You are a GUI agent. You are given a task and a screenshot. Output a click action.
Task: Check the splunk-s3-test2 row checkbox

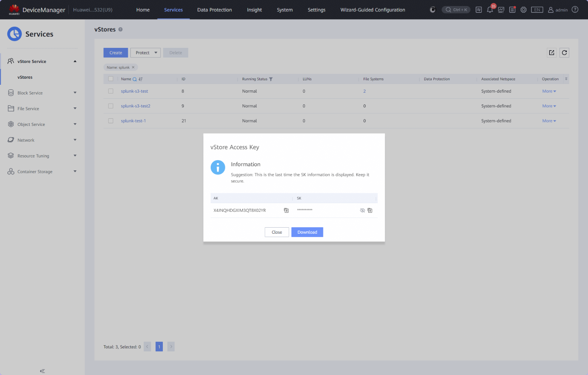coord(111,106)
